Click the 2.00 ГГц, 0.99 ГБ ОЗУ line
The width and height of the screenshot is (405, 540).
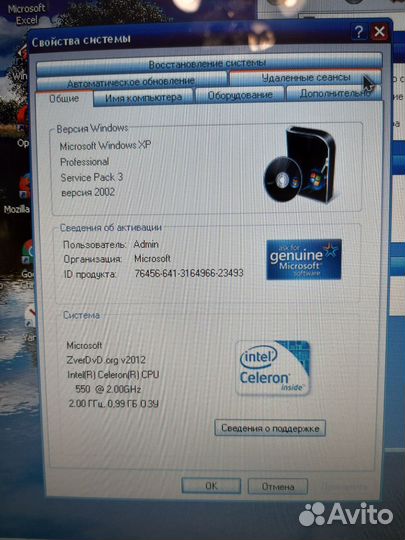(114, 403)
